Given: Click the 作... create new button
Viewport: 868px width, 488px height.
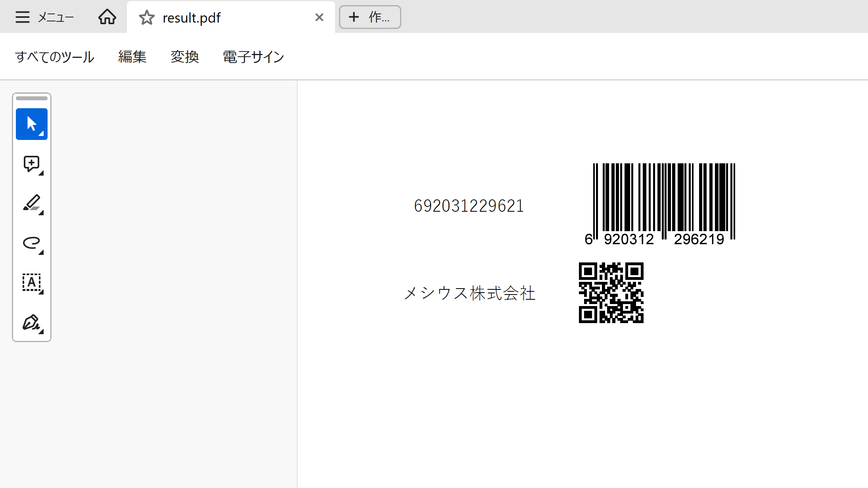Looking at the screenshot, I should 370,17.
